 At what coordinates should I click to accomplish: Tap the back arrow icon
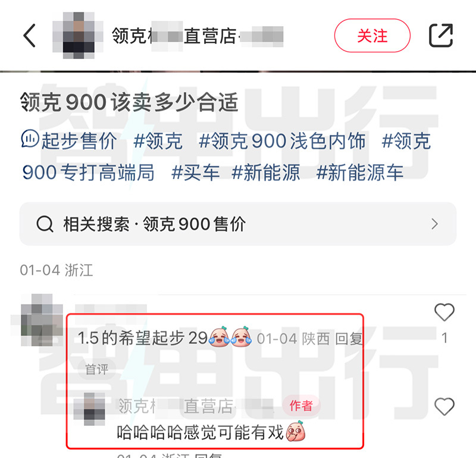point(29,36)
